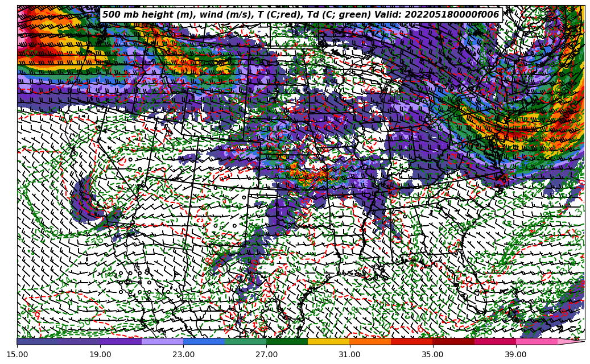
Task: Click the 35.00 colorbar tick label
Action: click(x=432, y=354)
